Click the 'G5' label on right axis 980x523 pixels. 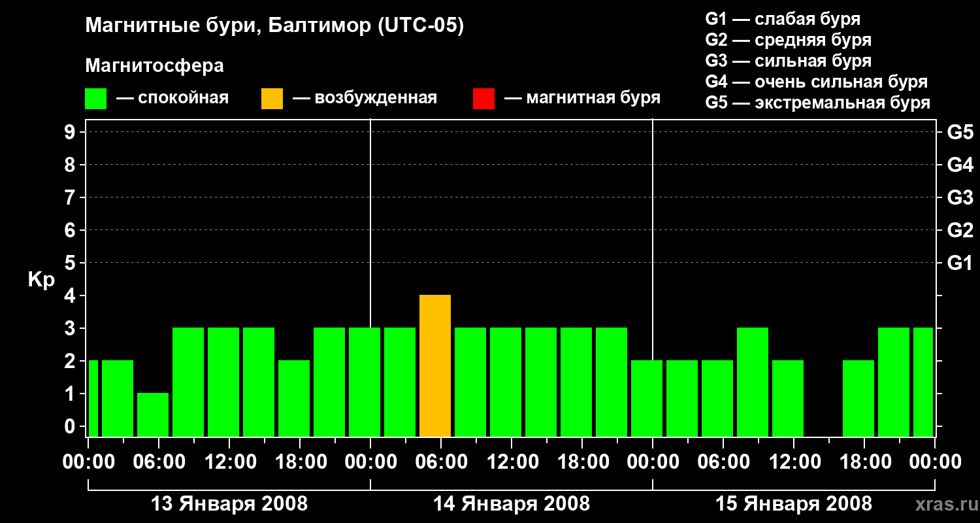click(x=960, y=132)
